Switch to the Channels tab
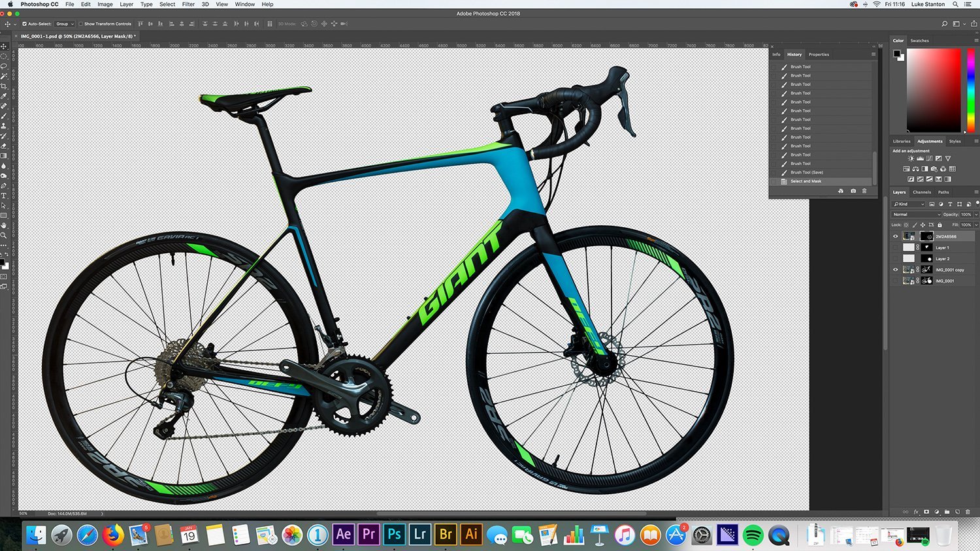Viewport: 980px width, 551px height. click(x=921, y=192)
